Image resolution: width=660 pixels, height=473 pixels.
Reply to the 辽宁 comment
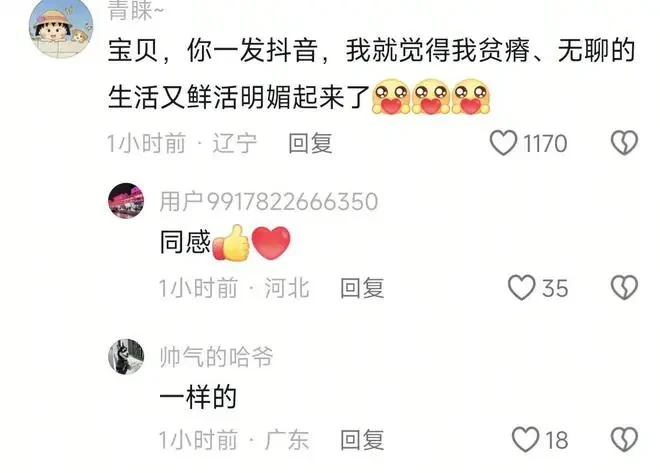[x=310, y=143]
